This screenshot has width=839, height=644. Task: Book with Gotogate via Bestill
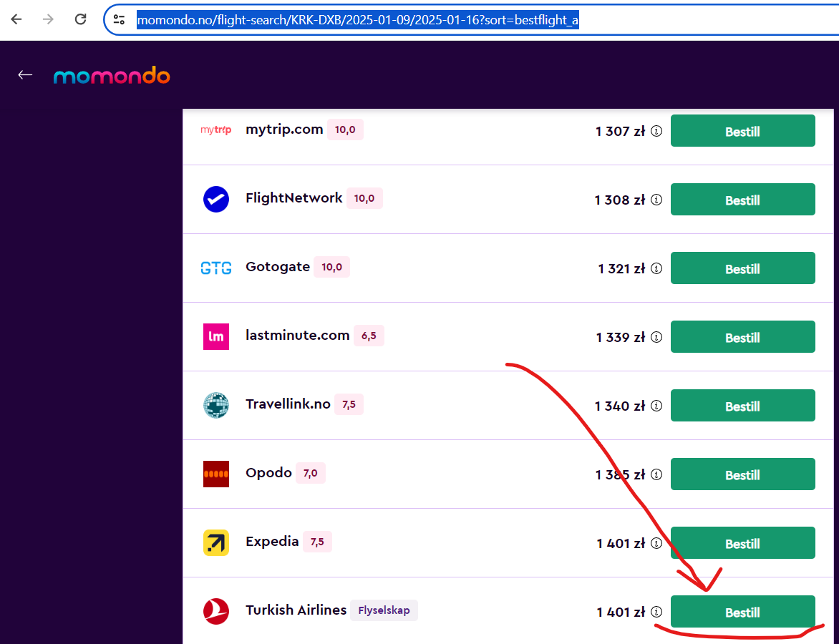pyautogui.click(x=742, y=268)
